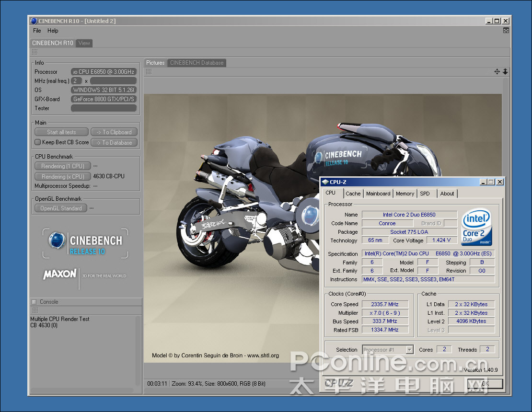Click Start all tests button

click(61, 132)
